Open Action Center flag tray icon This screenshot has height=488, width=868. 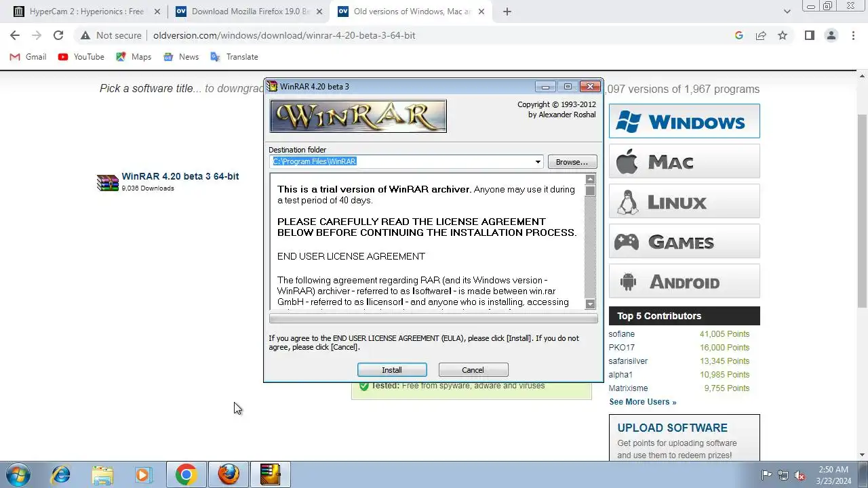[767, 475]
